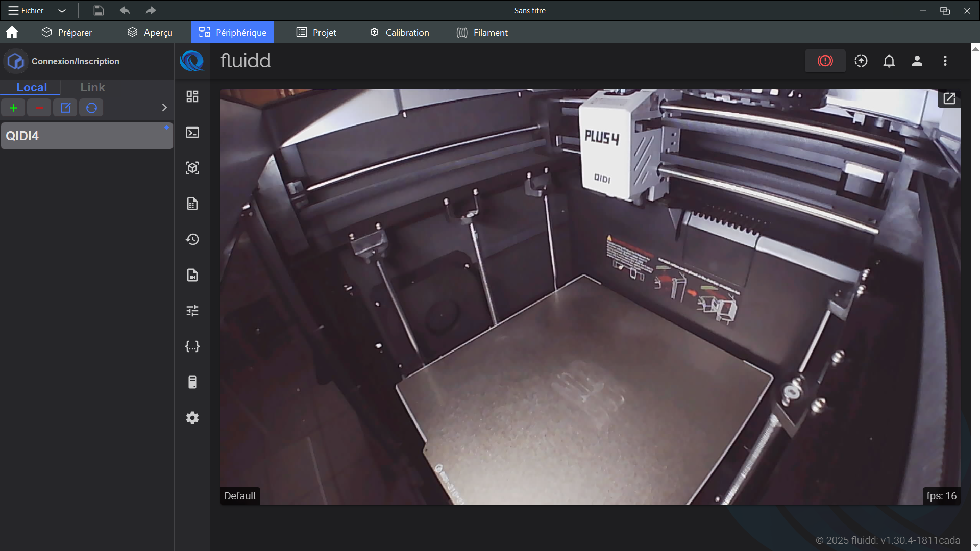Refresh the local device list
This screenshot has width=980, height=551.
91,108
